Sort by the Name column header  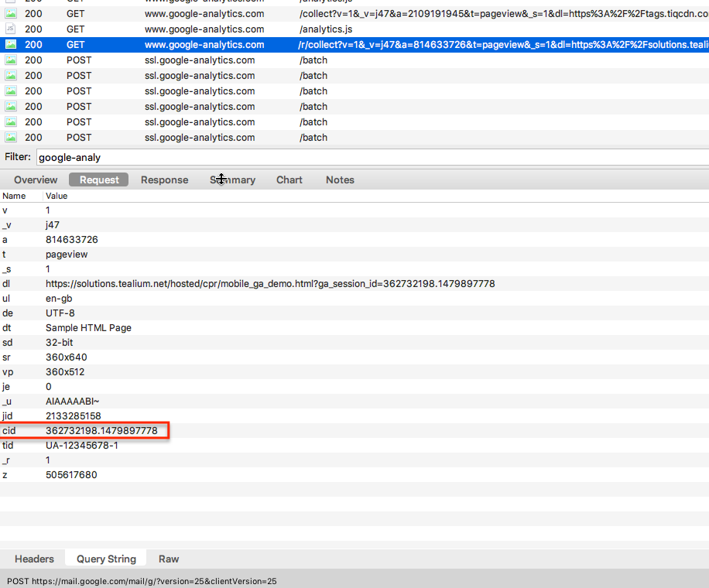(x=14, y=196)
